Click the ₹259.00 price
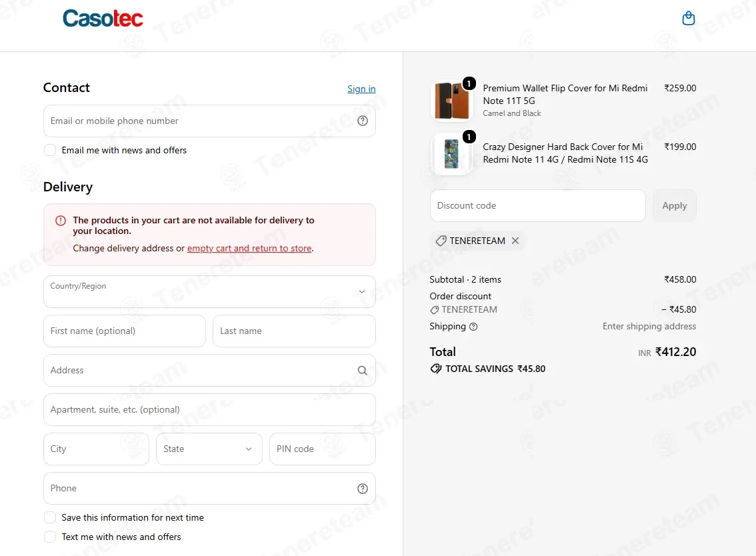The width and height of the screenshot is (756, 556). pyautogui.click(x=680, y=88)
